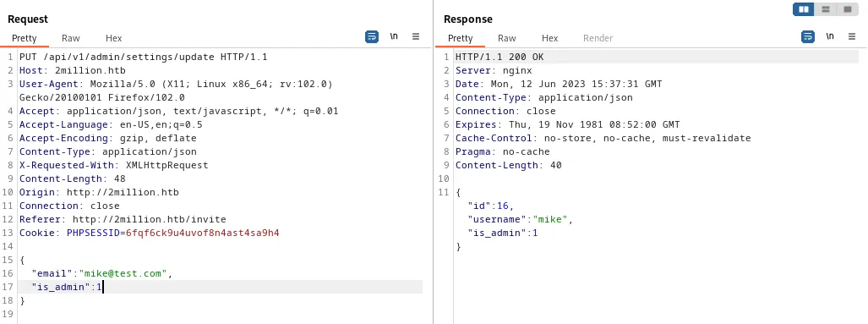
Task: Click the "id":16 line in response body
Action: pos(491,206)
